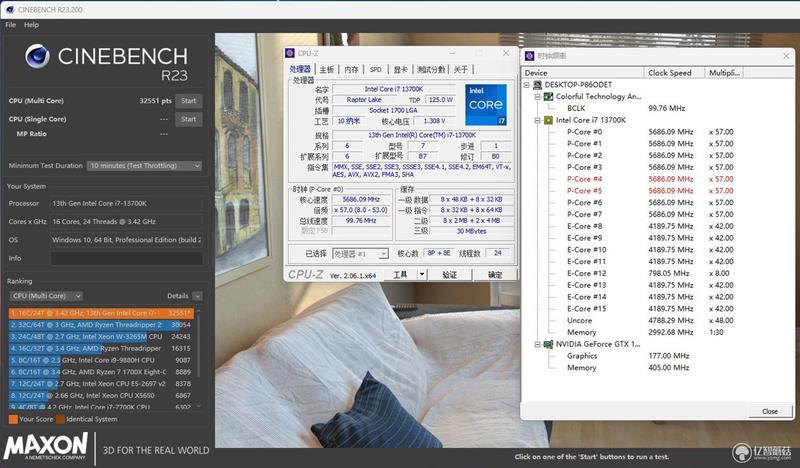Click the Device column header
The width and height of the screenshot is (800, 468).
coord(583,72)
